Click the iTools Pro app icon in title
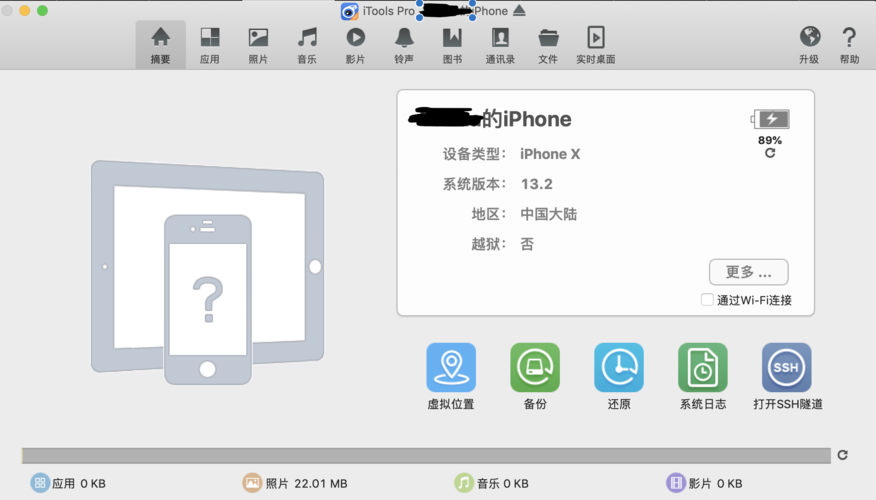Viewport: 876px width, 500px height. coord(349,11)
